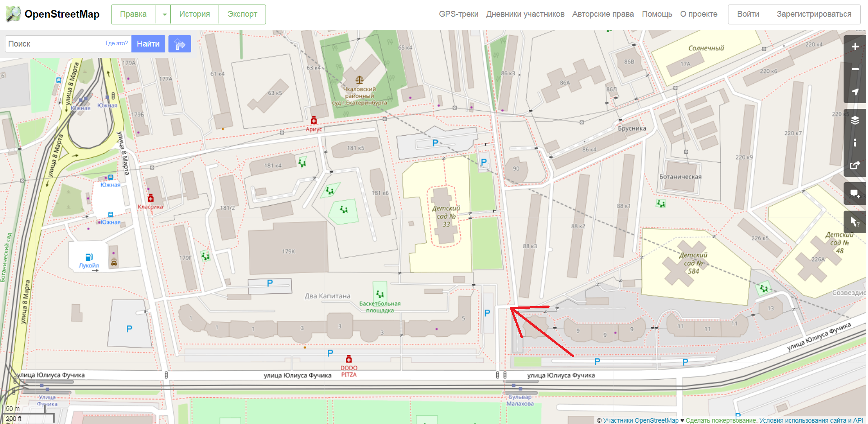Click Сделать пожертвование link
Viewport: 868px width, 424px height.
point(721,420)
